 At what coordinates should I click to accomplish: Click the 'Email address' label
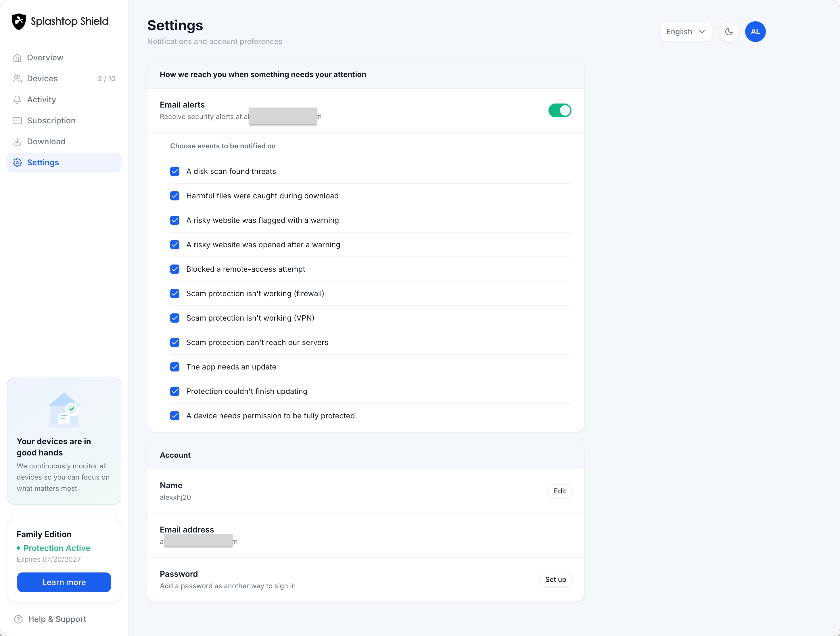(187, 530)
